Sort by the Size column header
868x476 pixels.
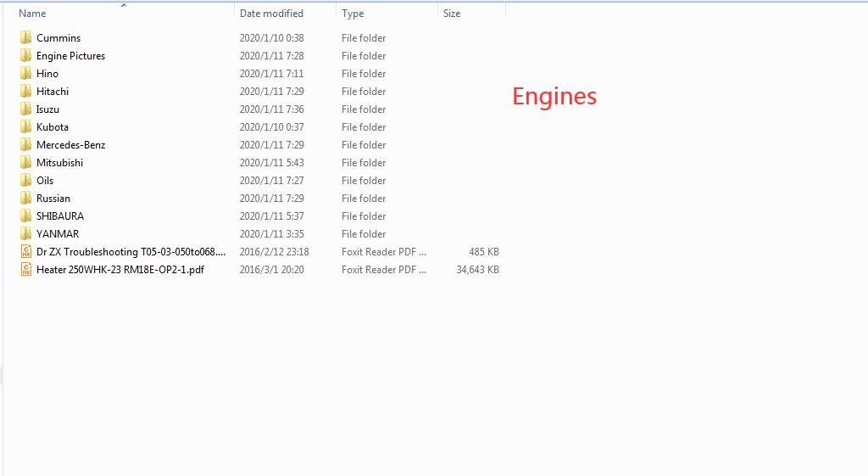[x=452, y=14]
